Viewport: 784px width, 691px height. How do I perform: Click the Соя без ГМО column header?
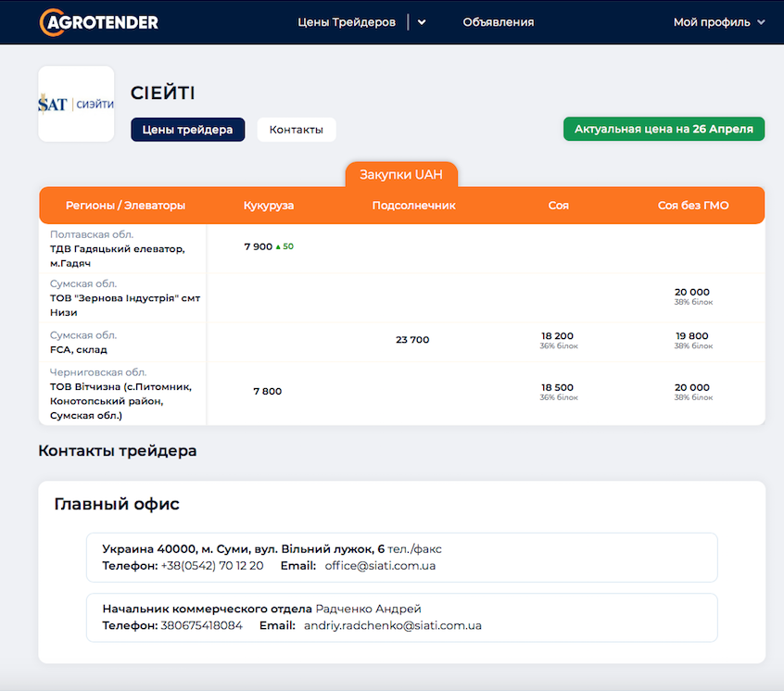pos(693,206)
